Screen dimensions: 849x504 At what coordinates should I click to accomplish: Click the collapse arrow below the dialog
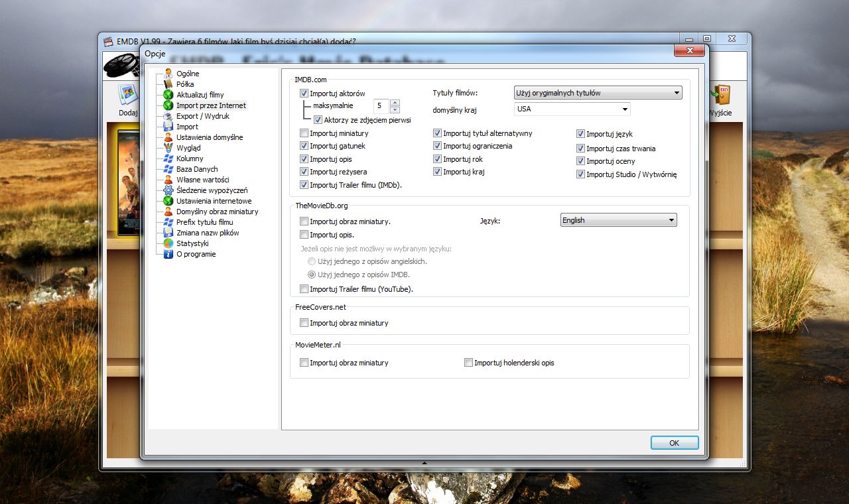tap(424, 462)
